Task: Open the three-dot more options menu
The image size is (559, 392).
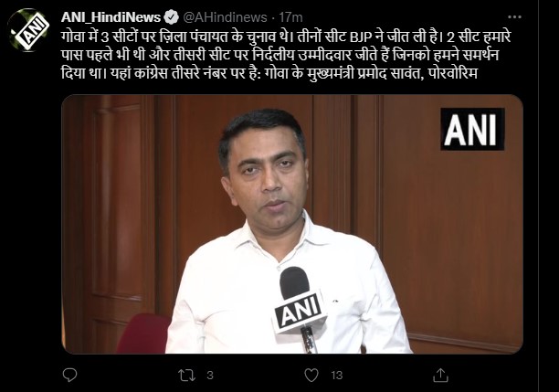Action: 514,16
